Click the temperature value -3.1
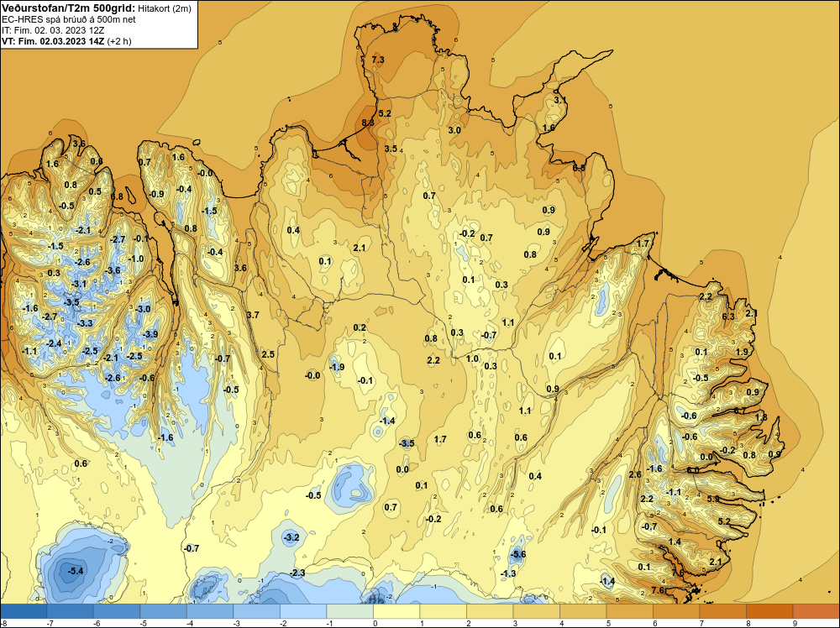The height and width of the screenshot is (628, 840). (79, 284)
